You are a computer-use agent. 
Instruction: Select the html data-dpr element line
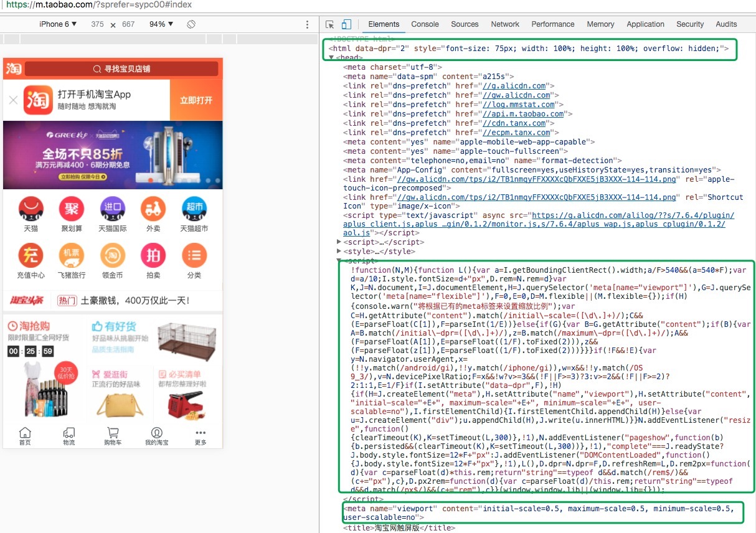click(529, 48)
